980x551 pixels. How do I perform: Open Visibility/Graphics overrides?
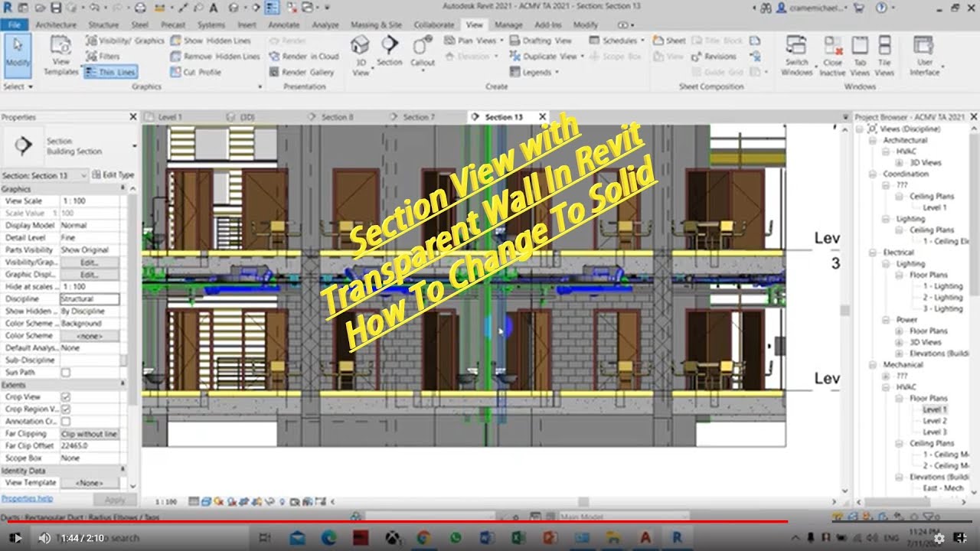pos(125,41)
